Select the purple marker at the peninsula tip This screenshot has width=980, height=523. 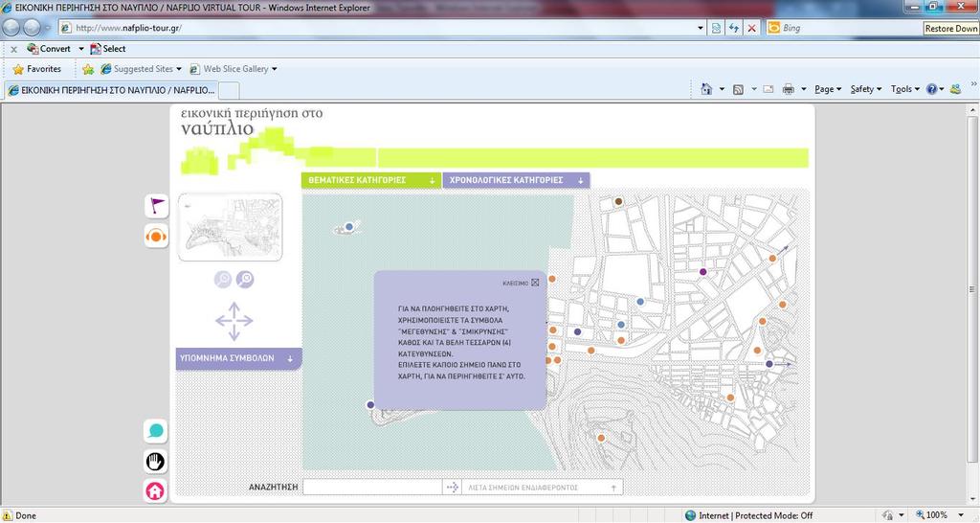coord(370,405)
